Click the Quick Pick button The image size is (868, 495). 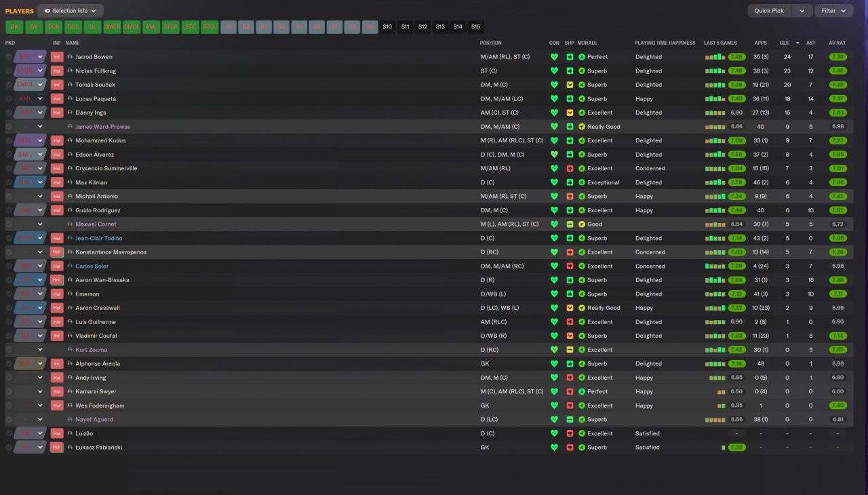(769, 11)
